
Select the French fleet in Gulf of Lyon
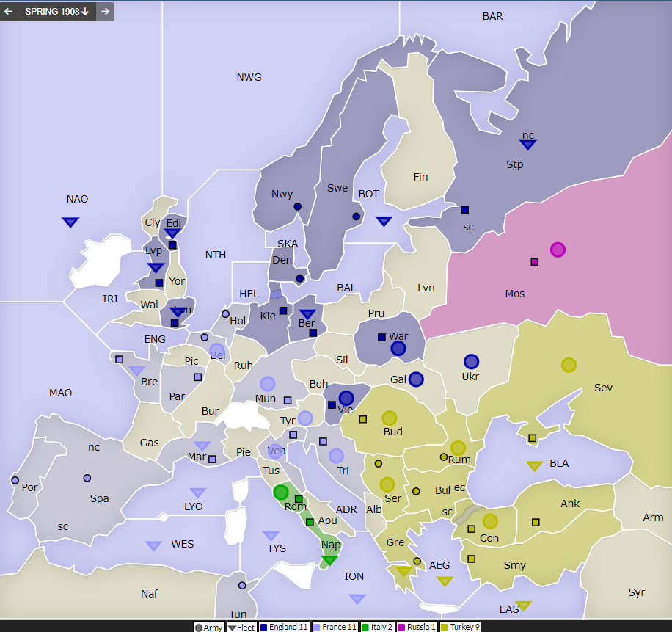tap(197, 493)
